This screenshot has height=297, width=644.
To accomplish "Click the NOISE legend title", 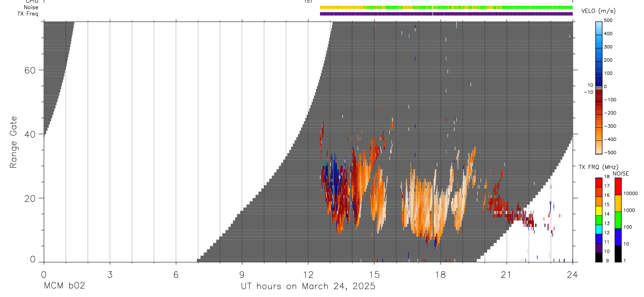I will coord(620,173).
